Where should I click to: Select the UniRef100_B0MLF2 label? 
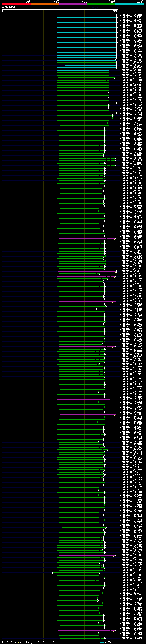coord(131,527)
